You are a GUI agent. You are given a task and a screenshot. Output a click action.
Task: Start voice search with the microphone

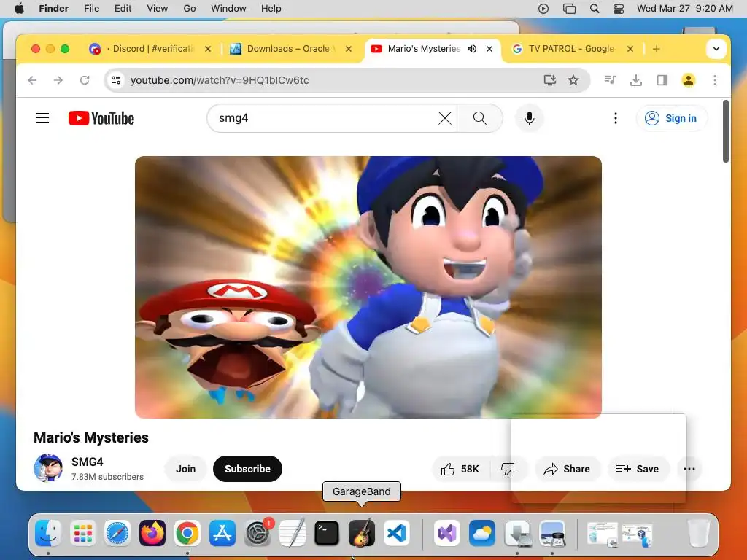[530, 118]
